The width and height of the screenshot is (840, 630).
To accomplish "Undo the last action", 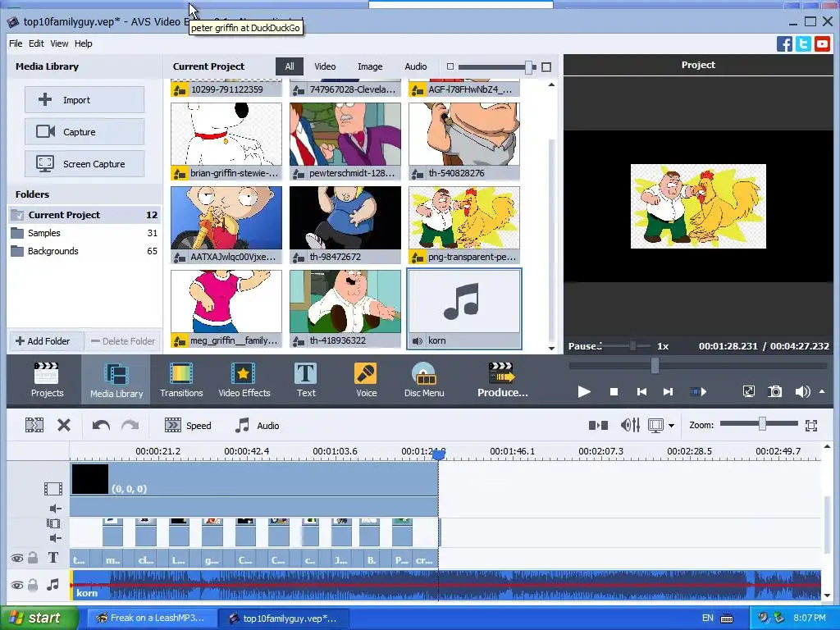I will tap(101, 426).
